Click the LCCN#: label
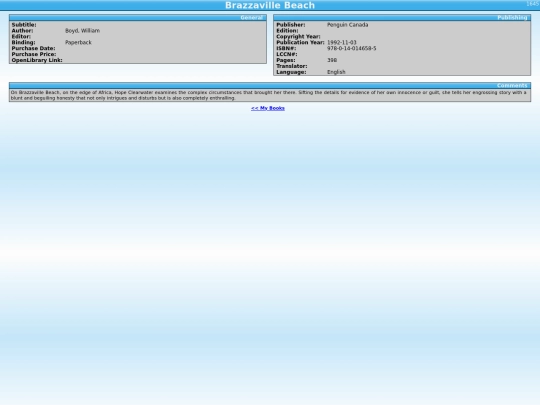 287,54
